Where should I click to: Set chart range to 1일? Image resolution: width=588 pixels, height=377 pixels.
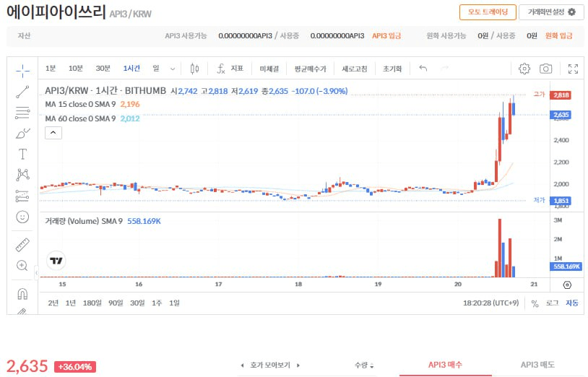tap(174, 303)
